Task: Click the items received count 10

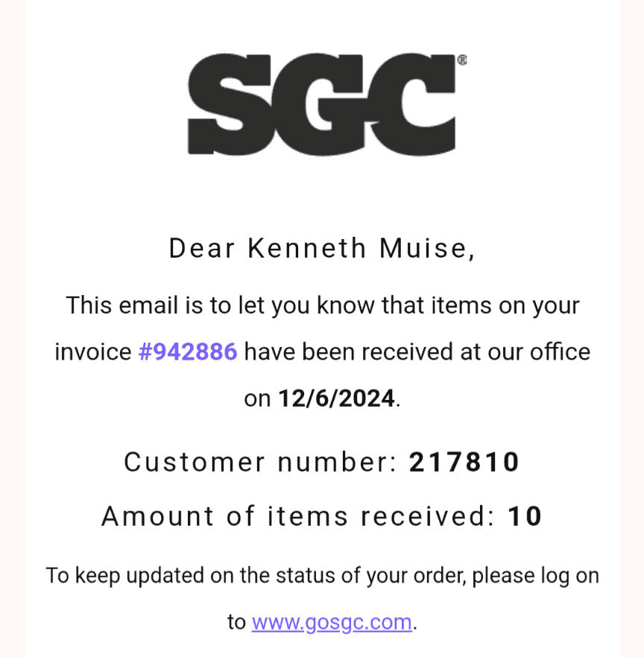Action: pyautogui.click(x=525, y=516)
